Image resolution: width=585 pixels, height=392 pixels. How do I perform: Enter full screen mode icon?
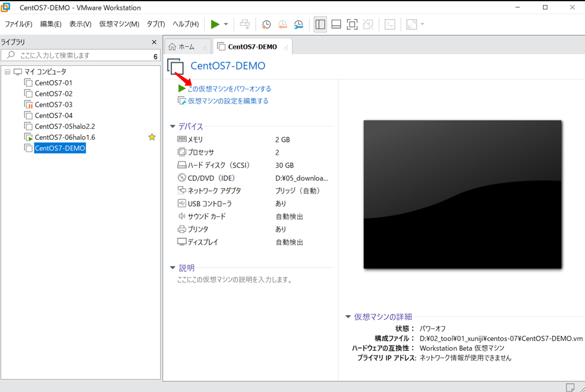point(352,24)
